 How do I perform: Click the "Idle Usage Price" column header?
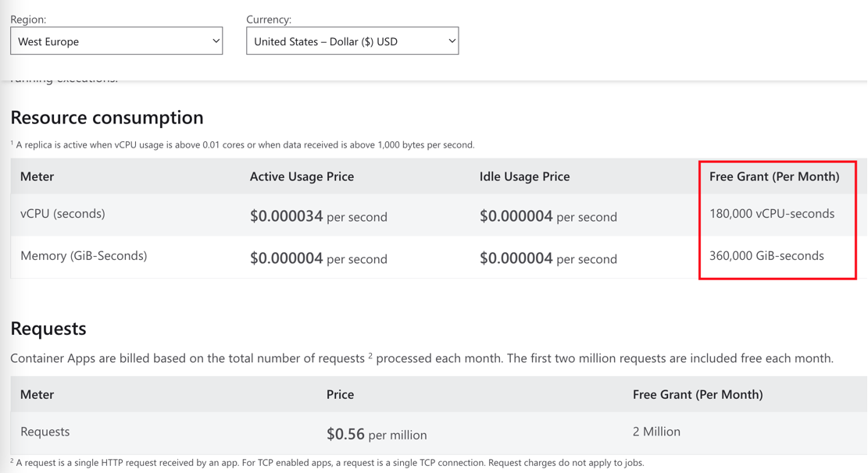pyautogui.click(x=524, y=176)
